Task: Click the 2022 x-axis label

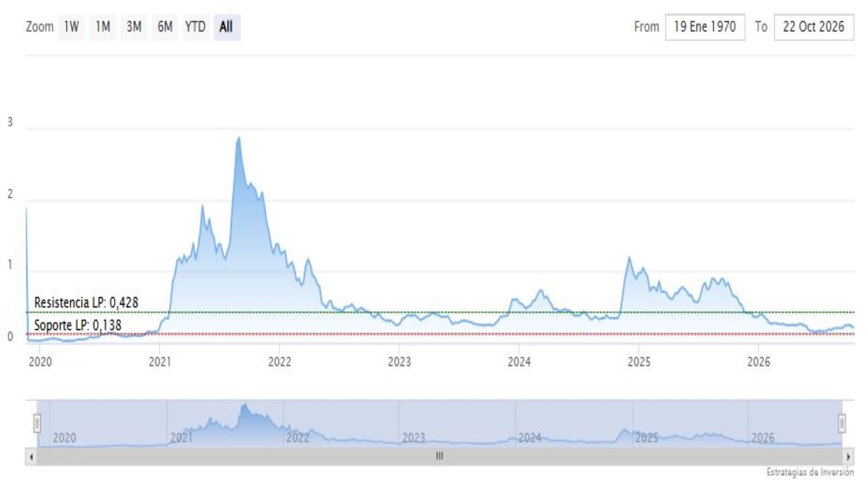Action: click(x=279, y=362)
